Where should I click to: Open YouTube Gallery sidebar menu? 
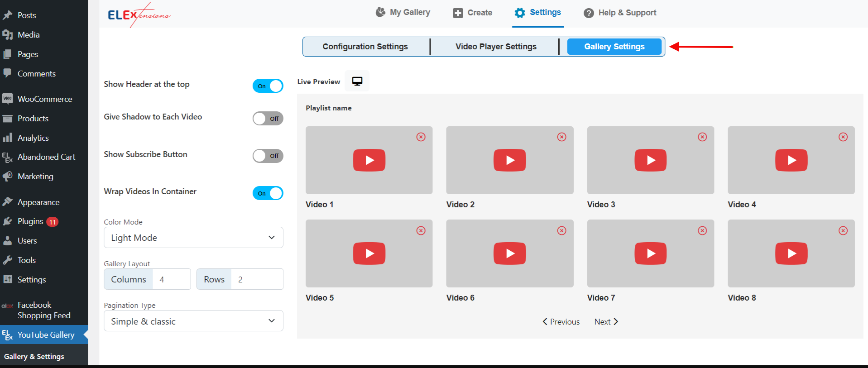44,335
